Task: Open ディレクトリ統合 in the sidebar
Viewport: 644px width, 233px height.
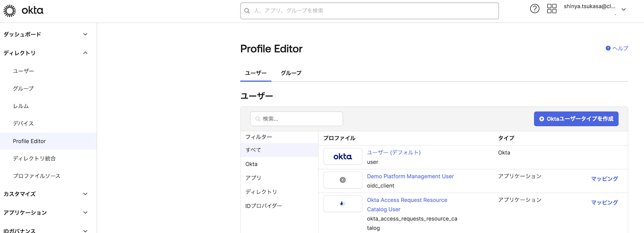Action: tap(34, 159)
